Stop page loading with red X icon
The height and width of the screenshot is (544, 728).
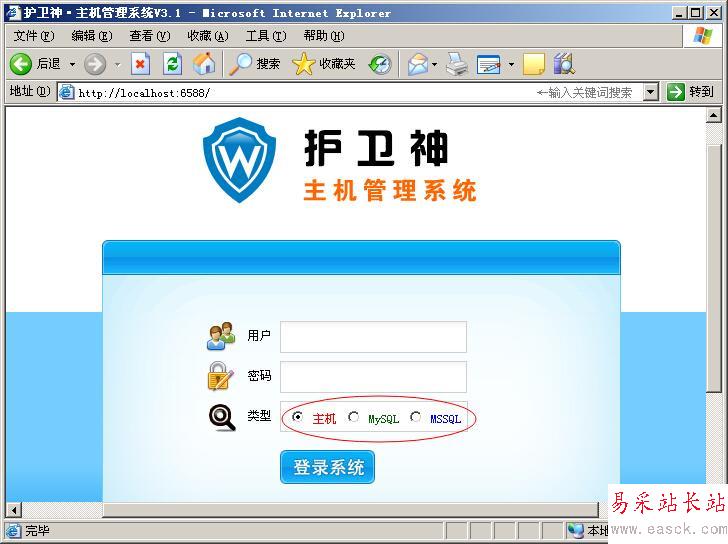click(x=140, y=64)
